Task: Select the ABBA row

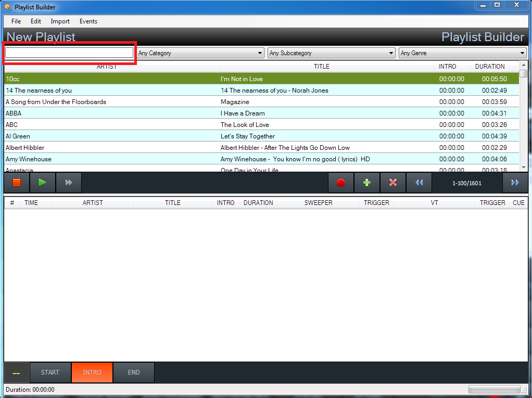Action: pyautogui.click(x=262, y=113)
